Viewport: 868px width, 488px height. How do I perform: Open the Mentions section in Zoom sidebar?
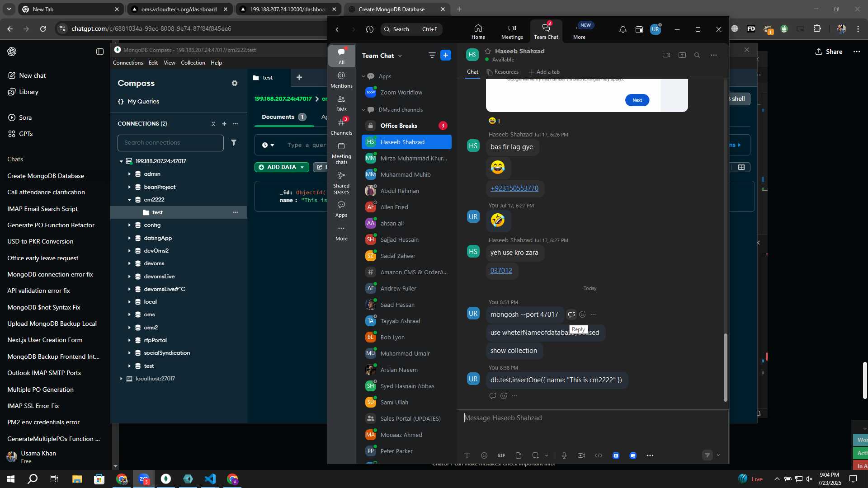tap(341, 80)
